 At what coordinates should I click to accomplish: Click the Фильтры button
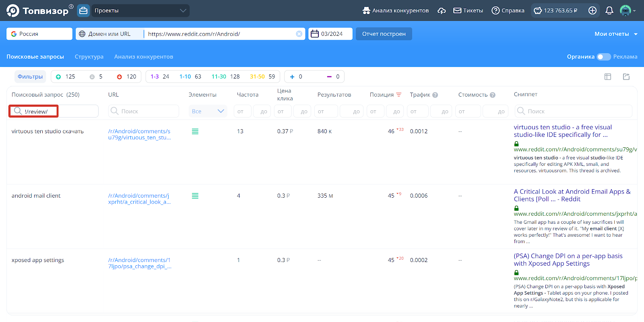point(30,76)
